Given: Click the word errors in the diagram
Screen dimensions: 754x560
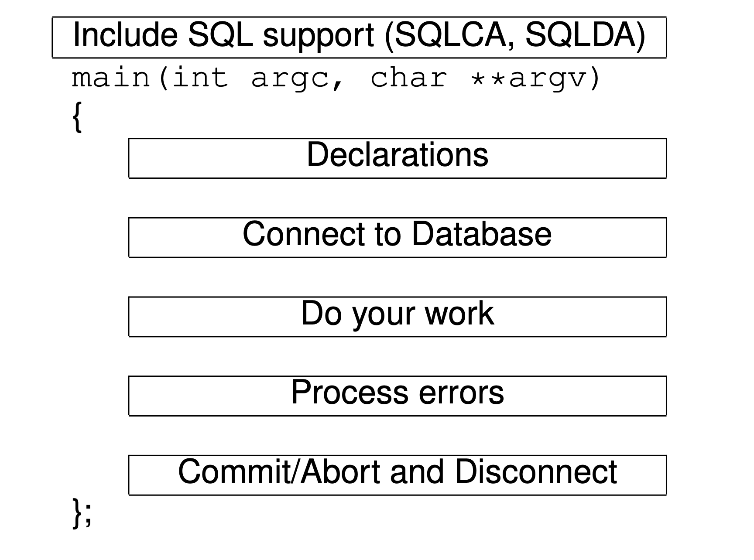Looking at the screenshot, I should click(461, 393).
